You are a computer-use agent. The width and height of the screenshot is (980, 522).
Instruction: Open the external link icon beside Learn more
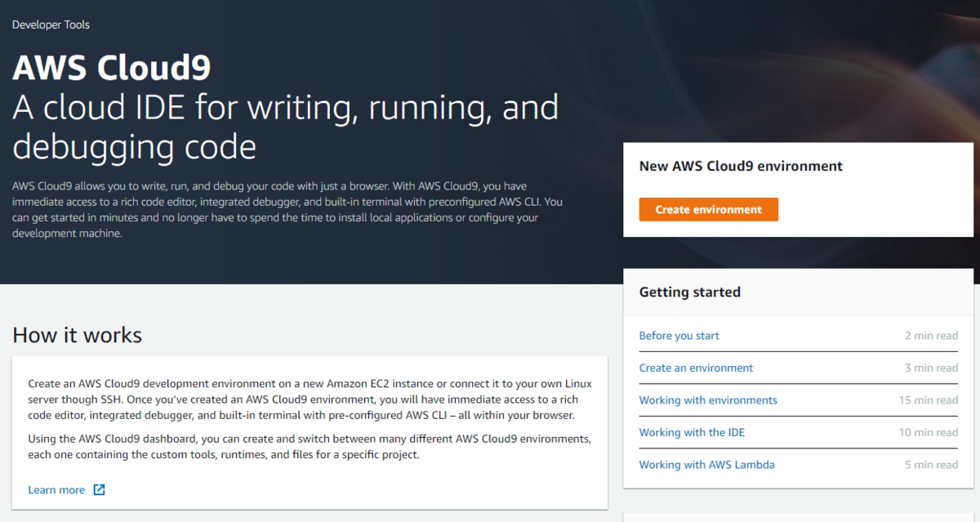(x=99, y=490)
